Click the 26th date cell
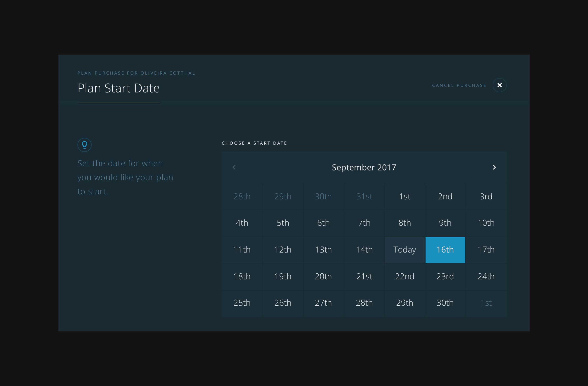Screen dimensions: 588x386 tap(283, 303)
